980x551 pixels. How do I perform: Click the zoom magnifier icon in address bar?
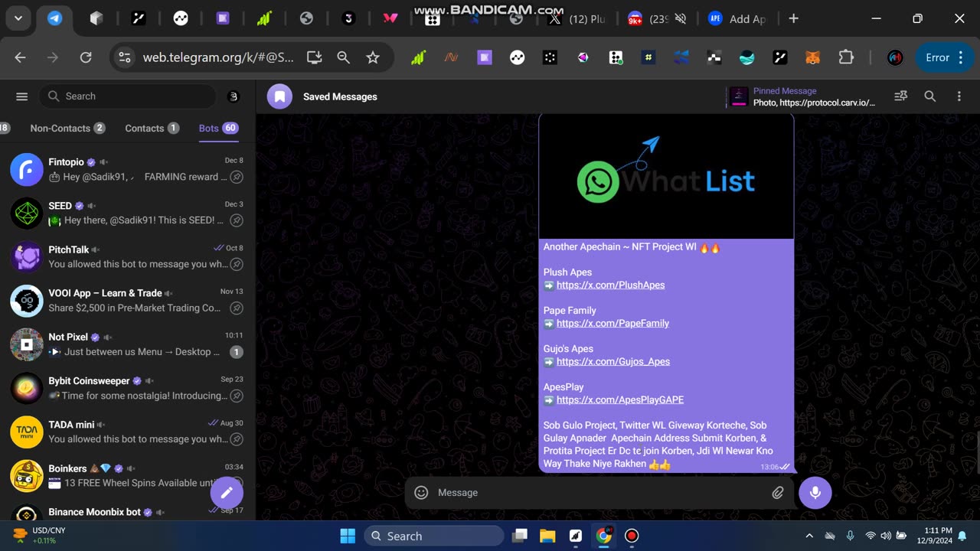point(344,57)
